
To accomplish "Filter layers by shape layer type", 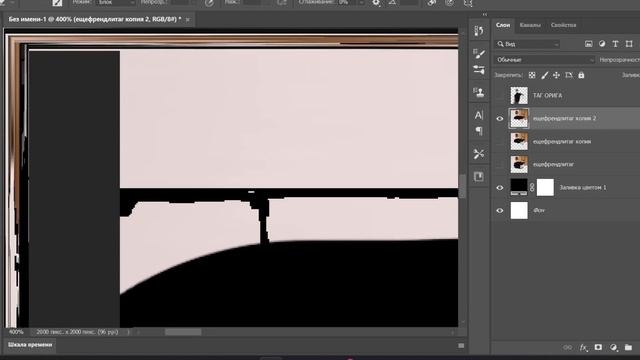I will click(629, 44).
